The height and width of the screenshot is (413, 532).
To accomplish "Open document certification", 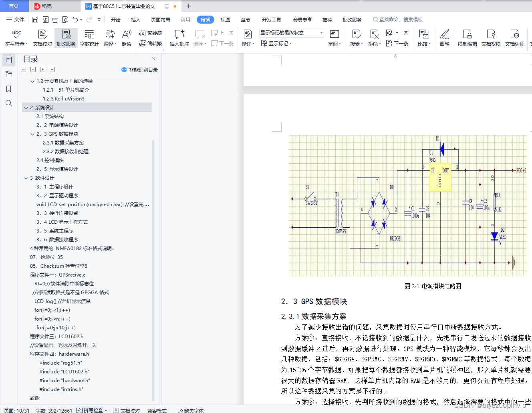I will (x=514, y=38).
